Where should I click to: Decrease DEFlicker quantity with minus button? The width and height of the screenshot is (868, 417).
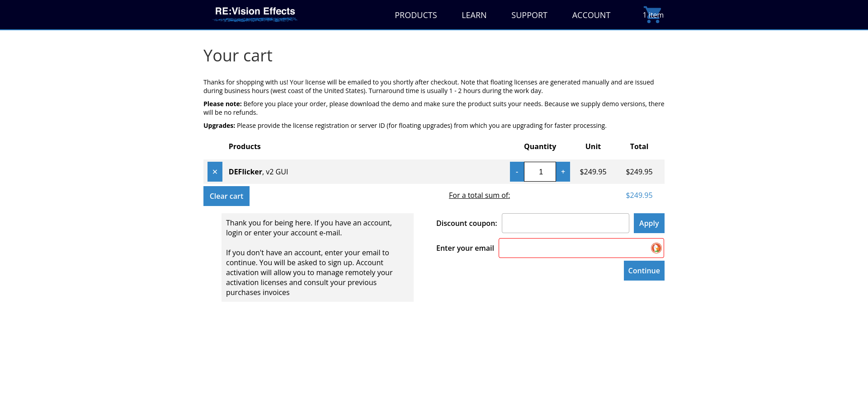pos(517,172)
